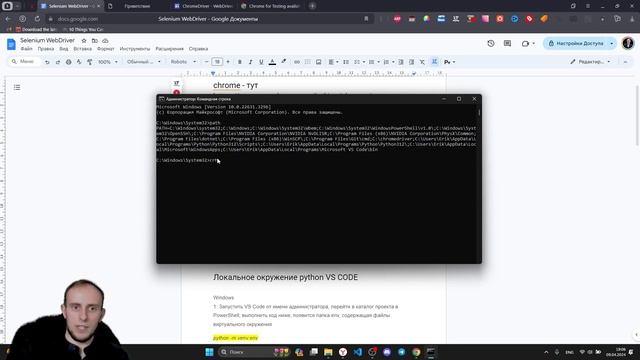Toggle Bold formatting
The image size is (640, 360).
click(x=240, y=62)
